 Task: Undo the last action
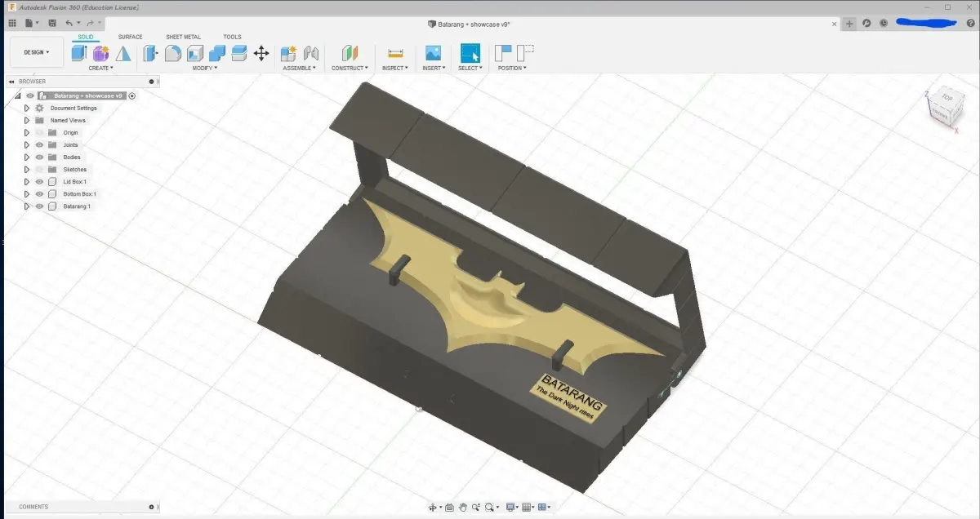[70, 23]
